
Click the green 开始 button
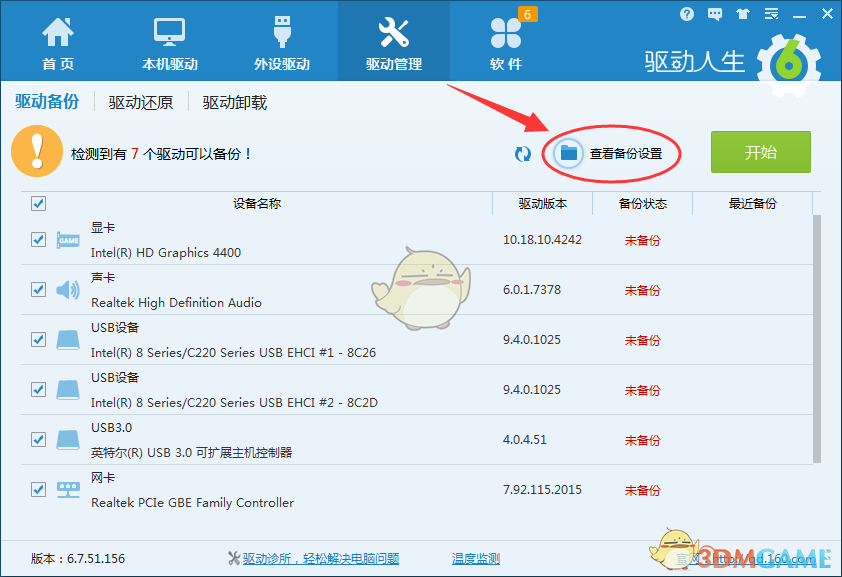(760, 152)
